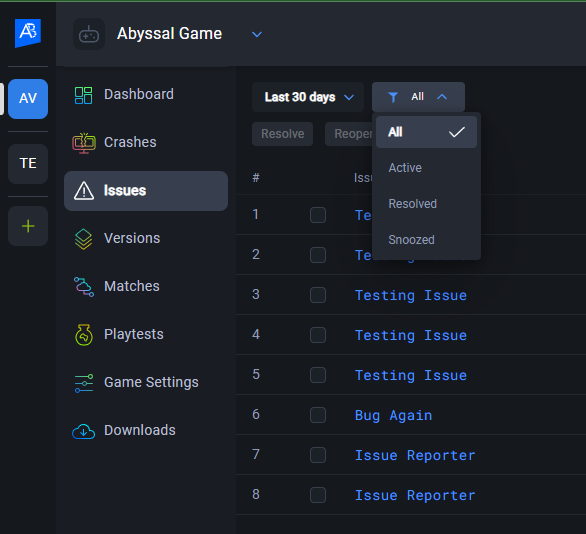Tick the checkbox for issue row 2

click(x=318, y=255)
